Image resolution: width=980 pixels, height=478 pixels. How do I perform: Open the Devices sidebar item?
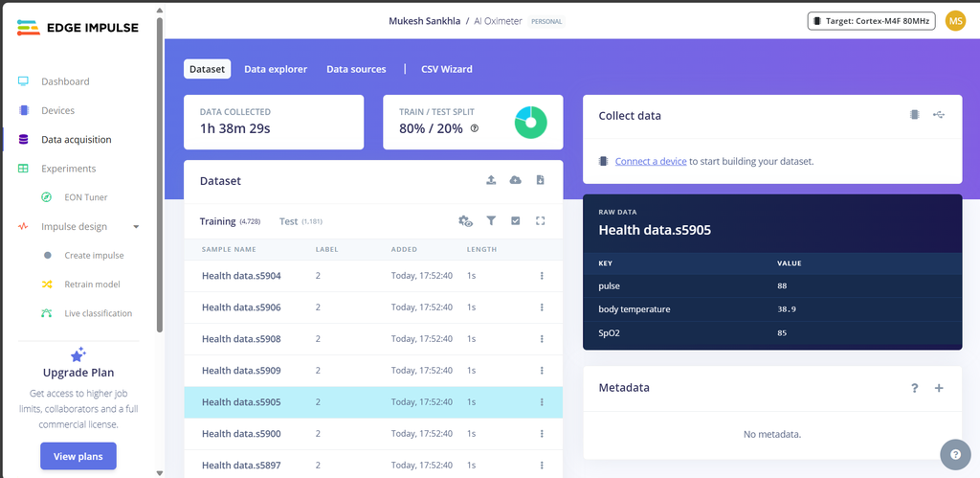point(57,110)
